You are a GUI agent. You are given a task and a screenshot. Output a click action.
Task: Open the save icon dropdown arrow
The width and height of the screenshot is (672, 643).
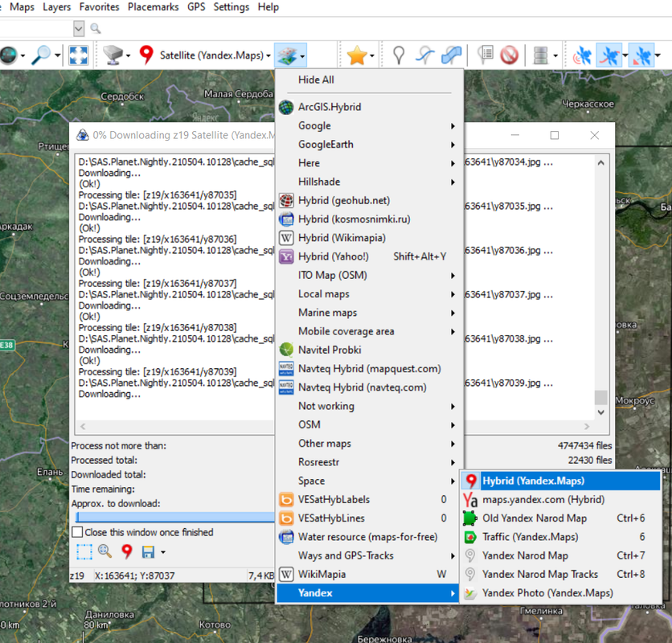(x=163, y=552)
